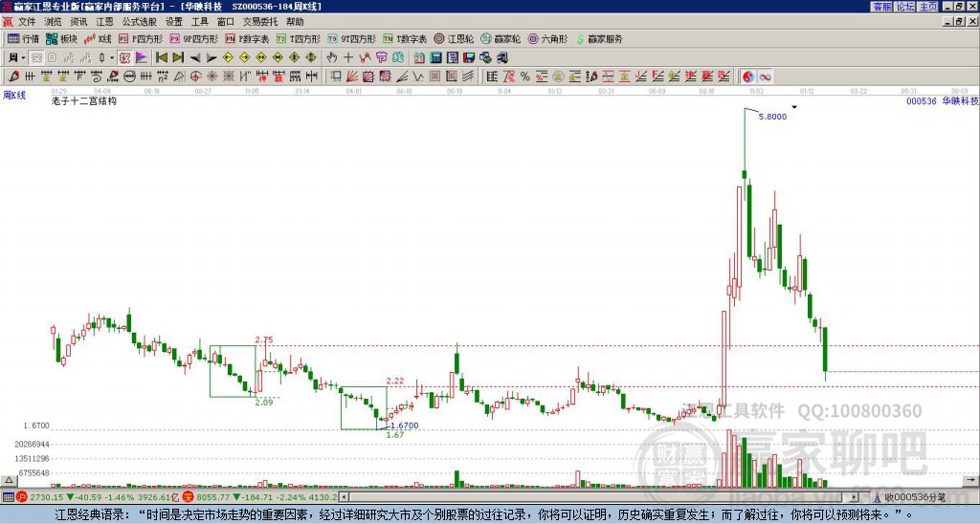This screenshot has width=980, height=524.
Task: Click the 000536 华映科技 stock label
Action: (x=942, y=100)
